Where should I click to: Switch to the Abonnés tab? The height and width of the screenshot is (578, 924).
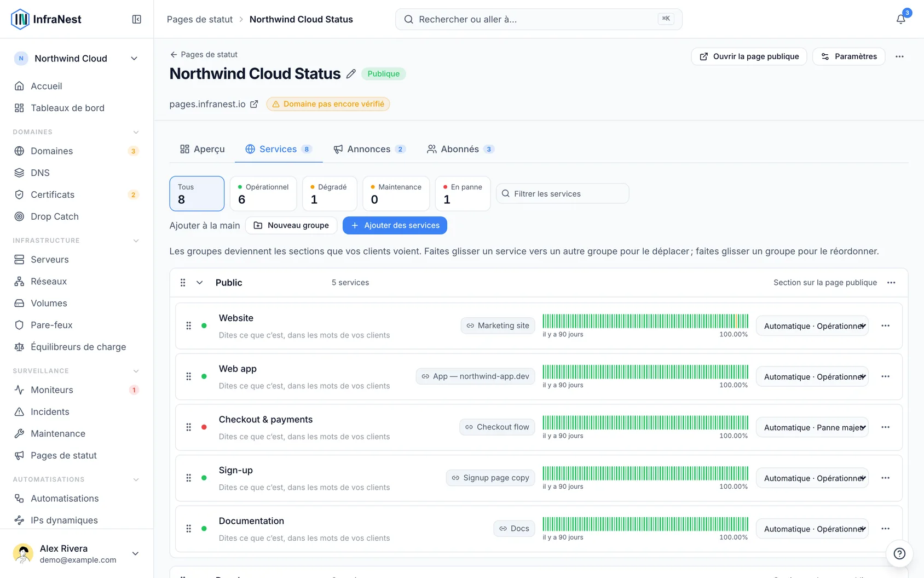pyautogui.click(x=460, y=149)
